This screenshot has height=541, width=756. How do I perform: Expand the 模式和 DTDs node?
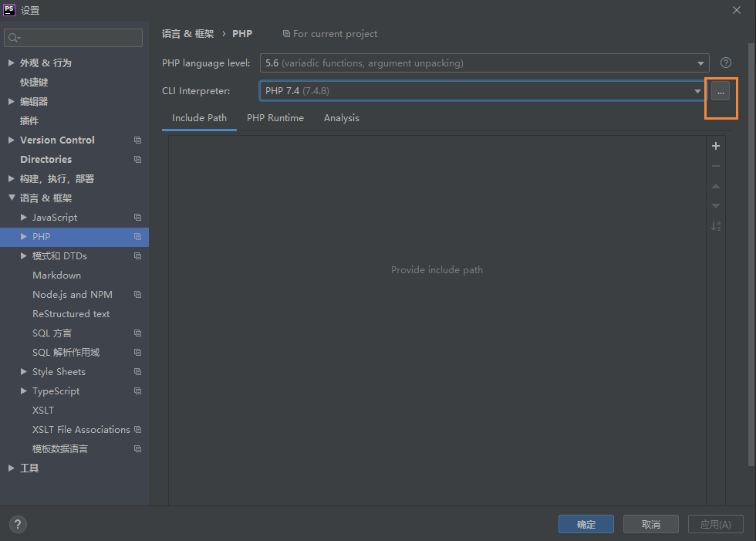(x=24, y=256)
